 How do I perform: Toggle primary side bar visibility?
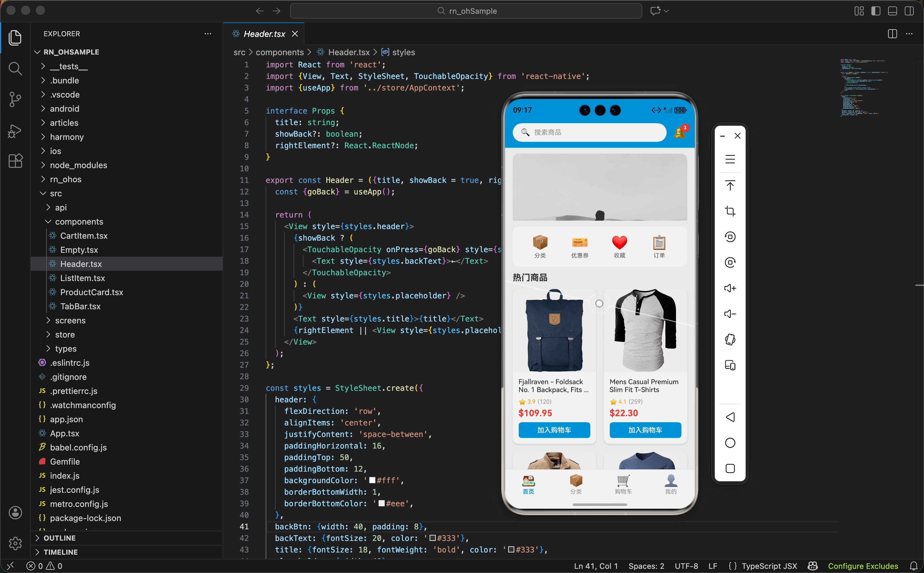[x=876, y=11]
